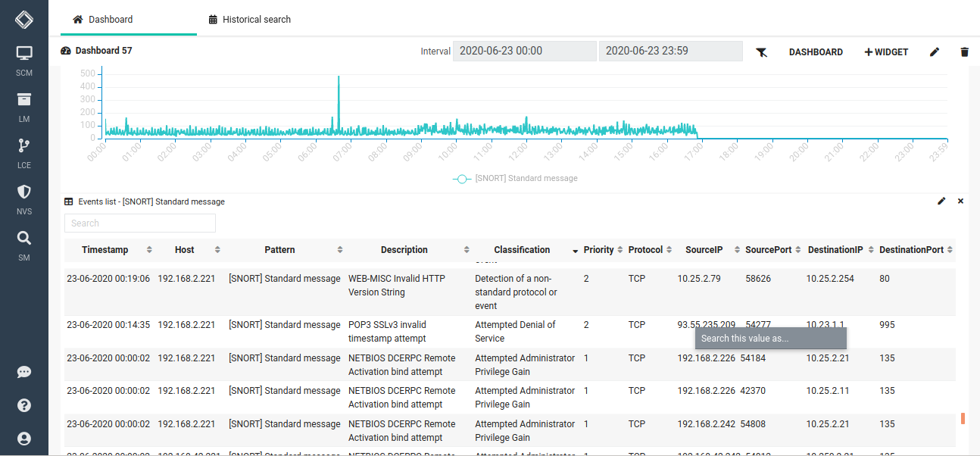The height and width of the screenshot is (456, 980).
Task: Delete dashboard with the trash icon
Action: 964,52
